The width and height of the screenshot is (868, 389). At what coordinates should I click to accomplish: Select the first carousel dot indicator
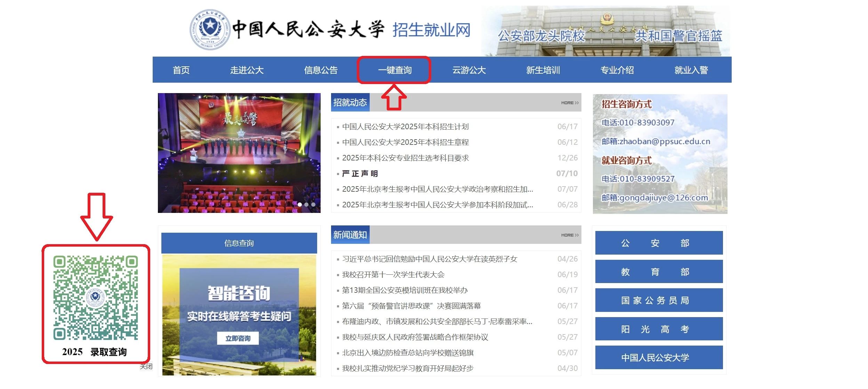click(x=300, y=205)
